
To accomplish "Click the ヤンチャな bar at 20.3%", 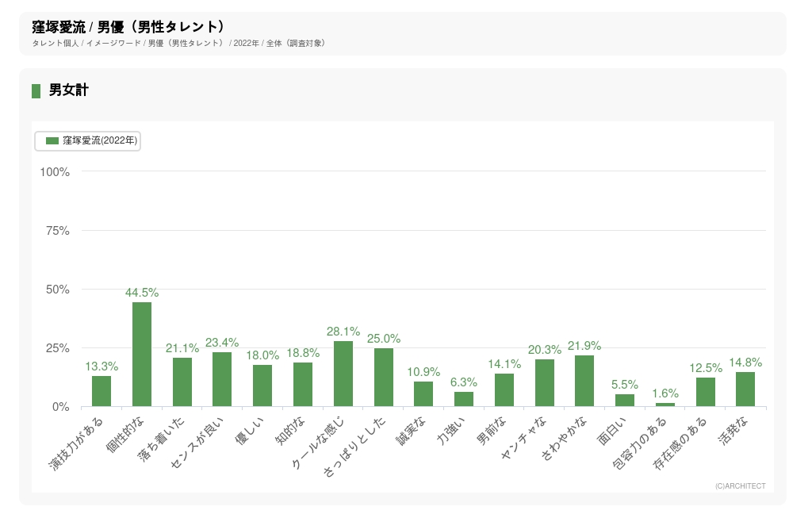I will (545, 383).
